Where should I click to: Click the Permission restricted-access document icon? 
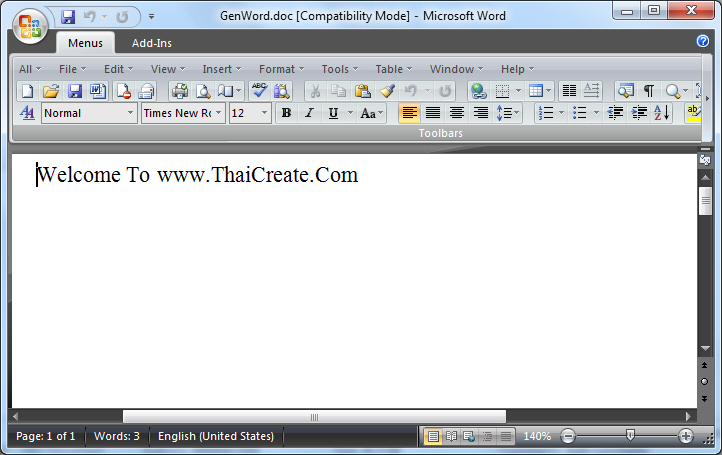123,91
